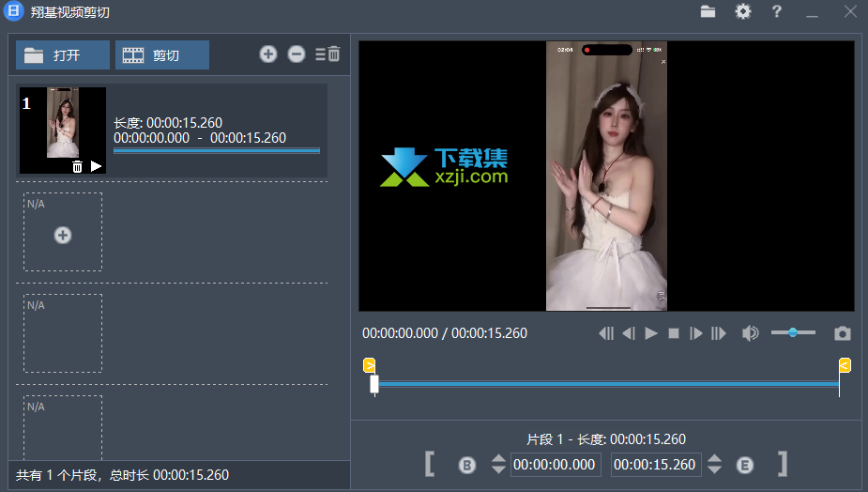
Task: Click the 打开 (Open) button
Action: coord(62,55)
